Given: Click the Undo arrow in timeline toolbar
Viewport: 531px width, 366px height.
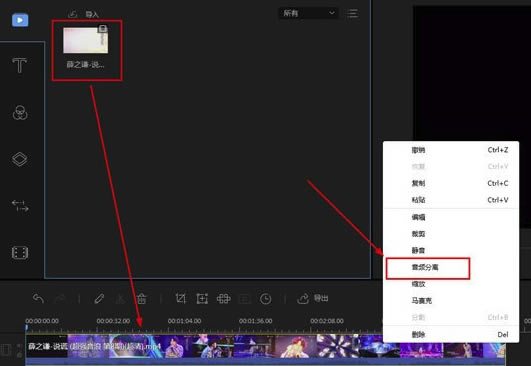Looking at the screenshot, I should click(39, 299).
